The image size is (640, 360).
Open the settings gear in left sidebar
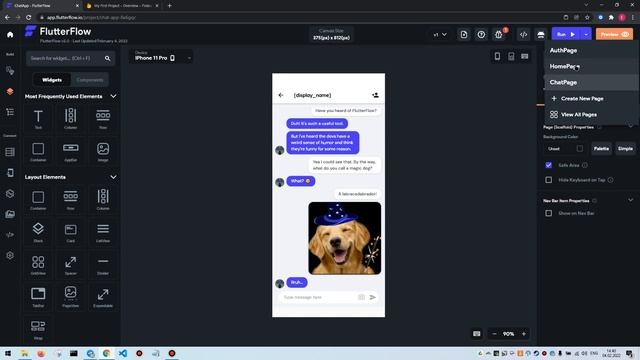click(10, 256)
